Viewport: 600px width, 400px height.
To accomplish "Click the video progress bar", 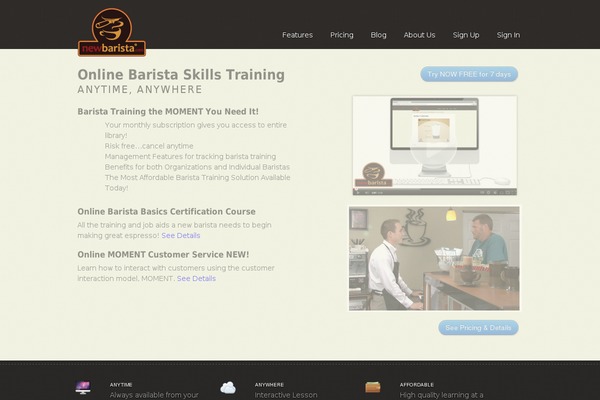I will point(434,189).
